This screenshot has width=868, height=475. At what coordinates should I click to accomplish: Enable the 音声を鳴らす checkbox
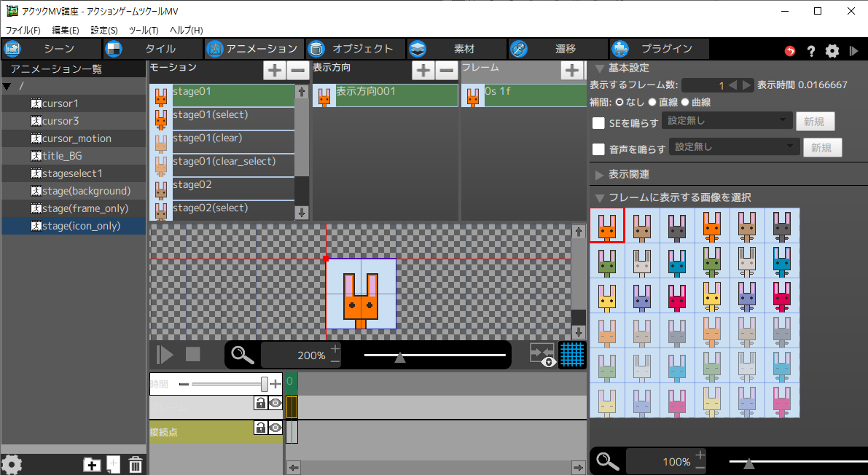599,149
